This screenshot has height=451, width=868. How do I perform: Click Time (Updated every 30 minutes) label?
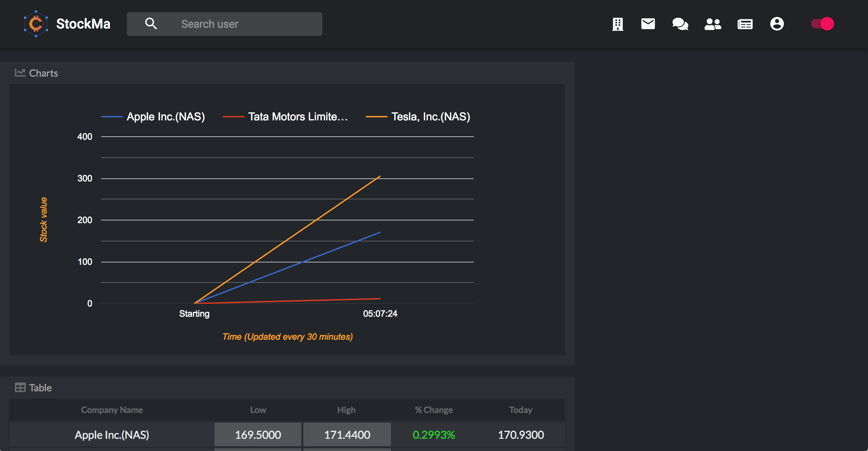[288, 337]
